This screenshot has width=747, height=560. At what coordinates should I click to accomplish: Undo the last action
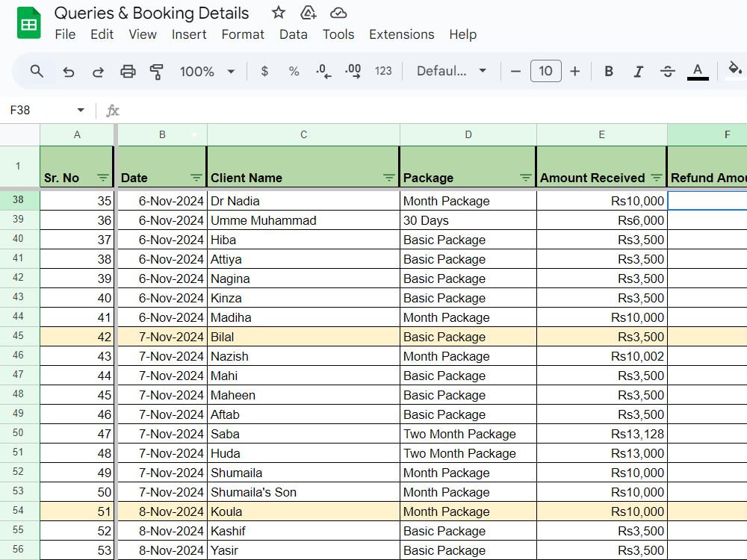68,72
